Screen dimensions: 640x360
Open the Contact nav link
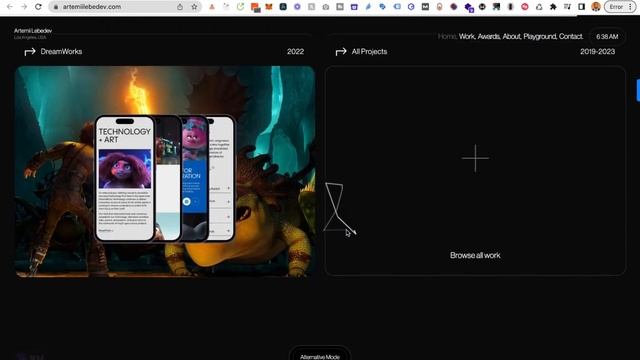click(x=571, y=36)
